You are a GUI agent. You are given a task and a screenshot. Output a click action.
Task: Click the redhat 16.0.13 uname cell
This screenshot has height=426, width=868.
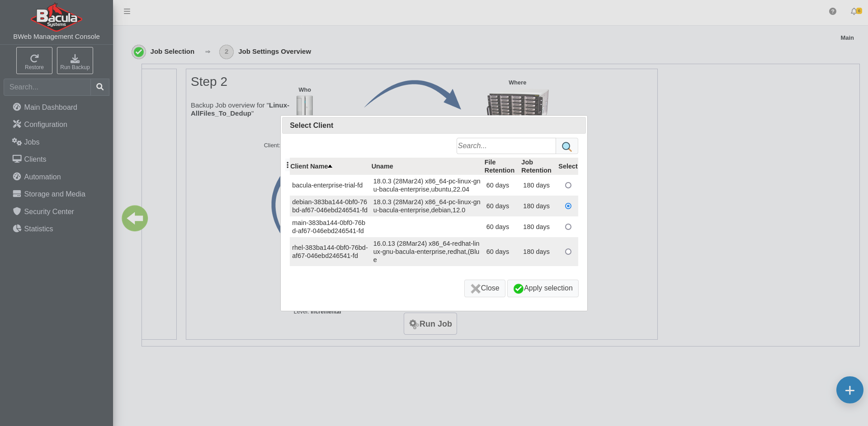pyautogui.click(x=427, y=252)
